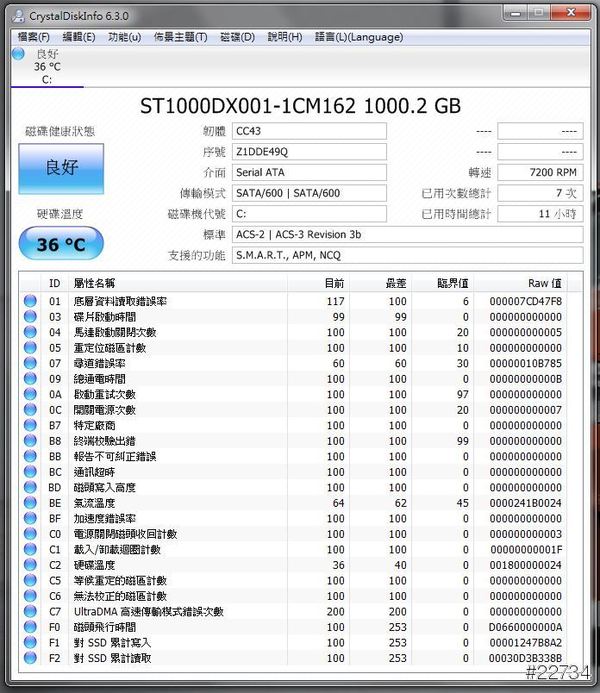This screenshot has width=600, height=693.
Task: Select the C: drive tab with 36 °C
Action: 47,67
